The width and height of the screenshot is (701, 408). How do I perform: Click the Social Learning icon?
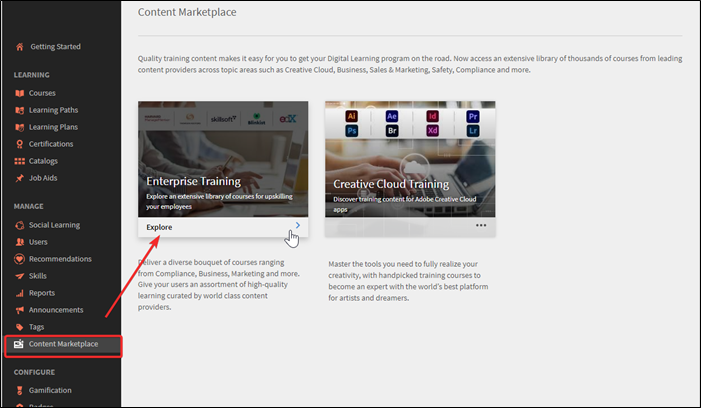click(20, 225)
